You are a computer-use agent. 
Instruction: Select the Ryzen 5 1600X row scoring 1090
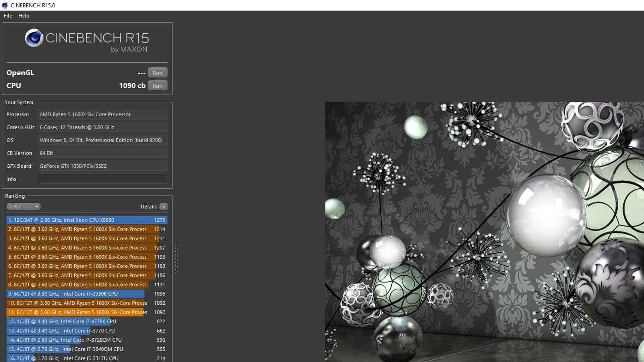[x=87, y=312]
